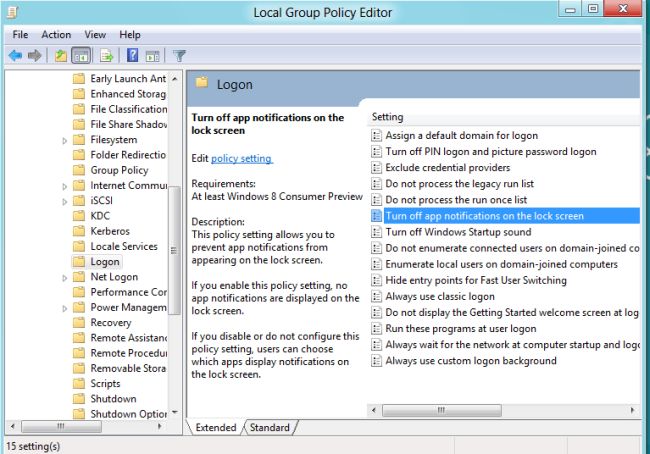Click the policy icon beside Turn off Windows Startup sound

pos(376,232)
